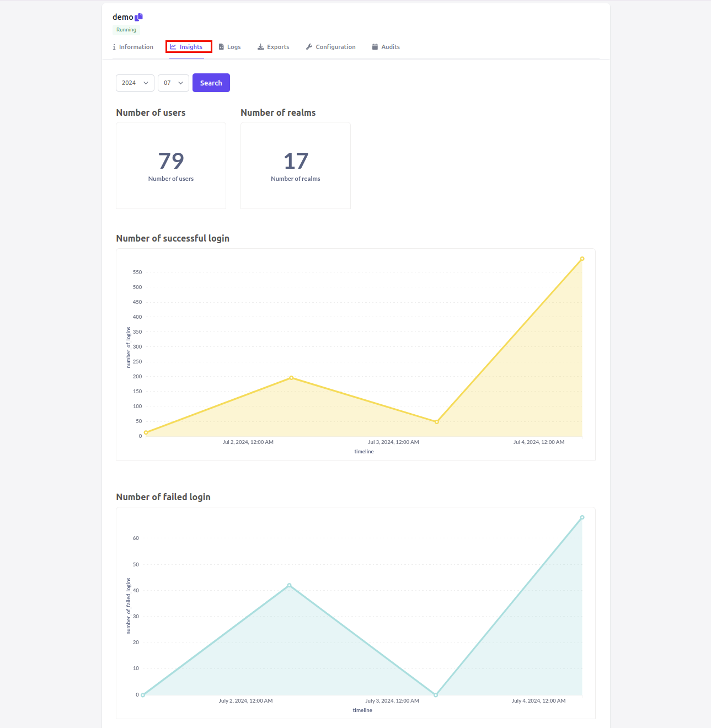Click the 'Number of failed login' heading
711x728 pixels.
[x=163, y=497]
